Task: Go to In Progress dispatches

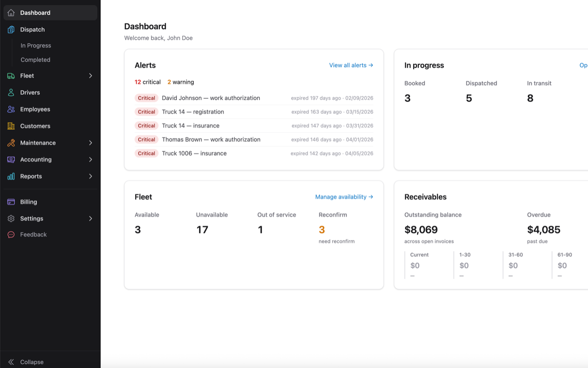Action: (36, 46)
